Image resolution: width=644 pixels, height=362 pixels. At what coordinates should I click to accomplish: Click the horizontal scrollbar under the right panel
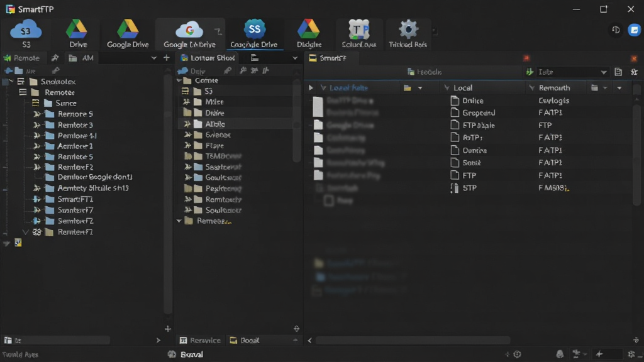point(413,340)
